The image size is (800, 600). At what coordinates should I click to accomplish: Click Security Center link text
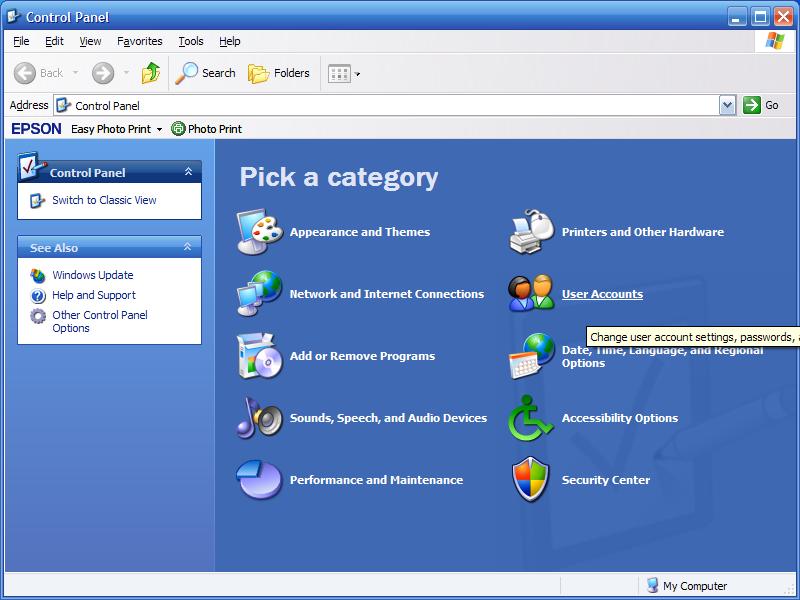606,480
